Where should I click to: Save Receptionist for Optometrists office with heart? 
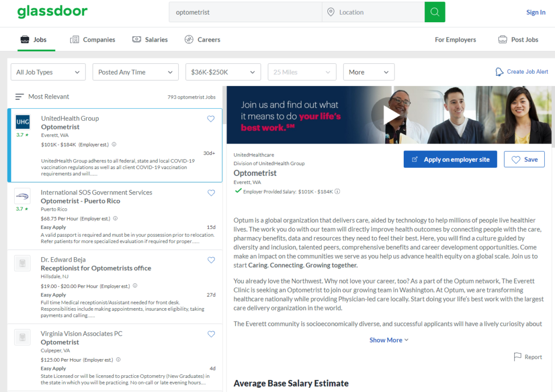click(211, 260)
